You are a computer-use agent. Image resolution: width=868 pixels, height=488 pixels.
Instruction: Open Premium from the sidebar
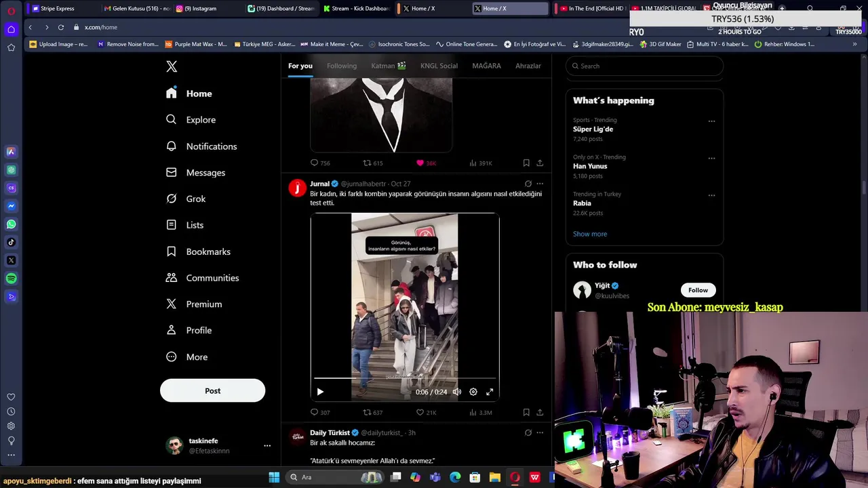click(194, 304)
